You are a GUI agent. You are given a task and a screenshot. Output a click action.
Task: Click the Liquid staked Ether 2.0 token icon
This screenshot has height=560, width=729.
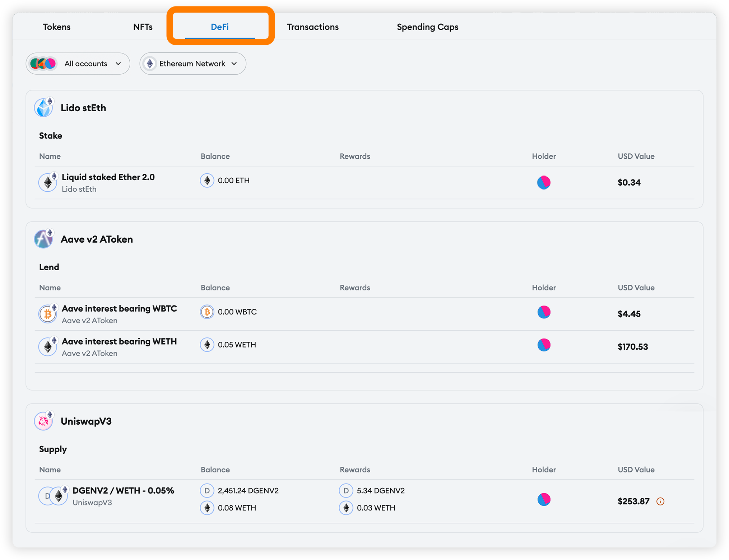[48, 182]
